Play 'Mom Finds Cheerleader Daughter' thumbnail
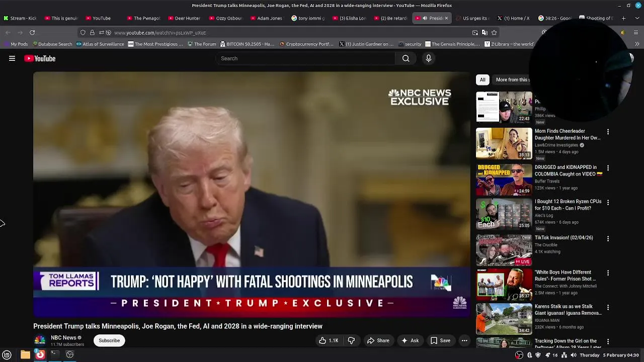The width and height of the screenshot is (644, 362). point(504,143)
